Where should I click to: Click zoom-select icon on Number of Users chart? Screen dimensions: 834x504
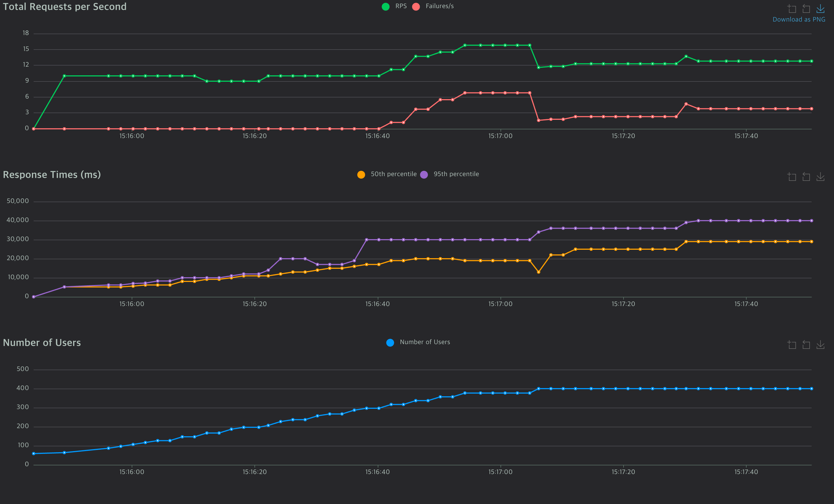click(x=792, y=345)
